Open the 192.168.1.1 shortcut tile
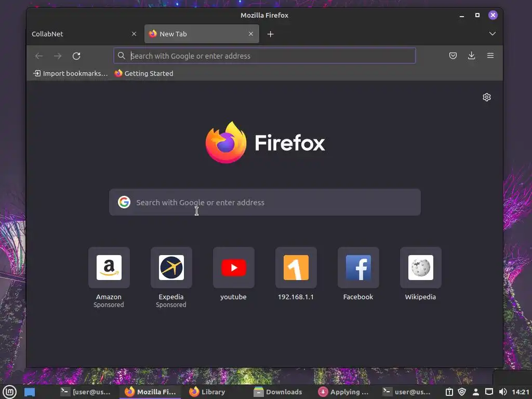This screenshot has height=399, width=532. (296, 268)
